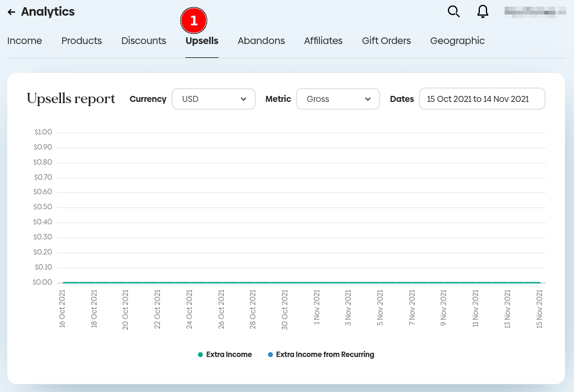Select the Affiliates tab

click(x=324, y=41)
